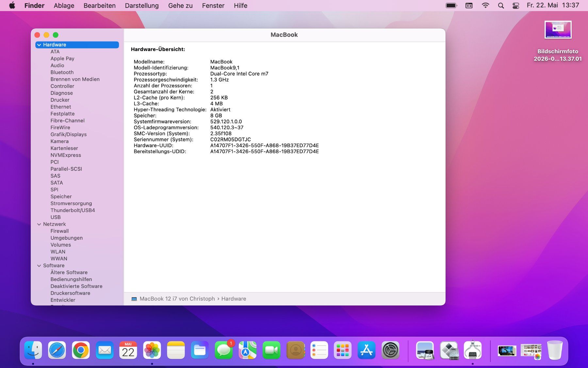
Task: Select Audio in the sidebar
Action: pos(57,65)
